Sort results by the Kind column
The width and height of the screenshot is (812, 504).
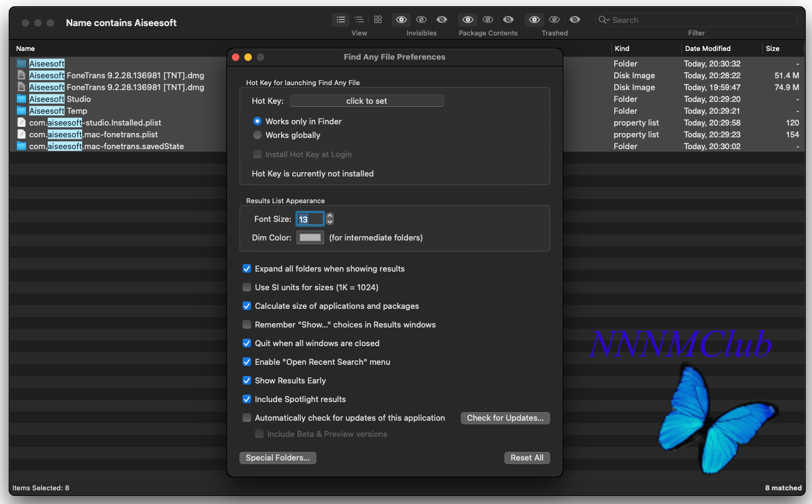[622, 48]
